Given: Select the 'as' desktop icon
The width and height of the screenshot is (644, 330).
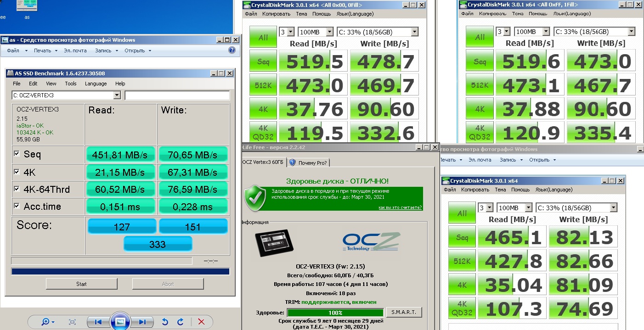Looking at the screenshot, I should coord(27,10).
